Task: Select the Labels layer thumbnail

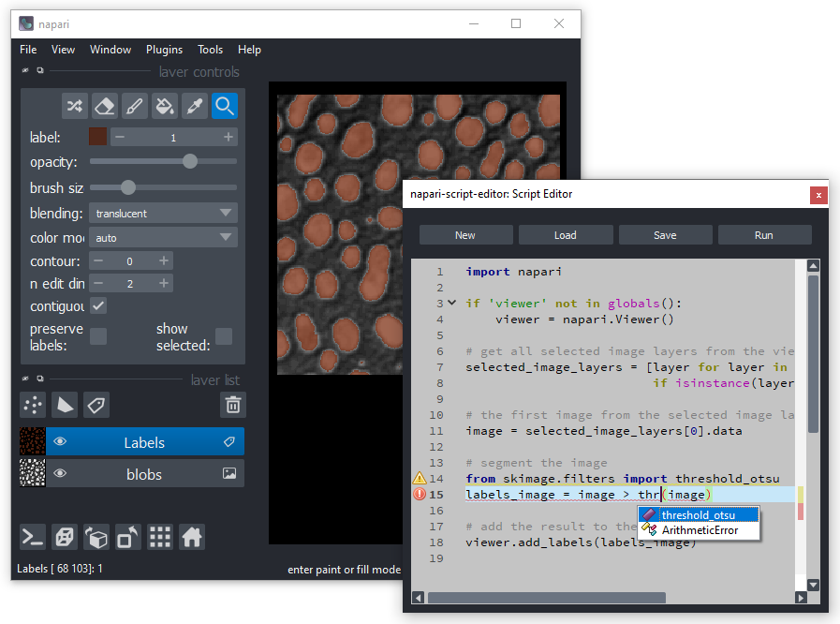Action: tap(33, 441)
